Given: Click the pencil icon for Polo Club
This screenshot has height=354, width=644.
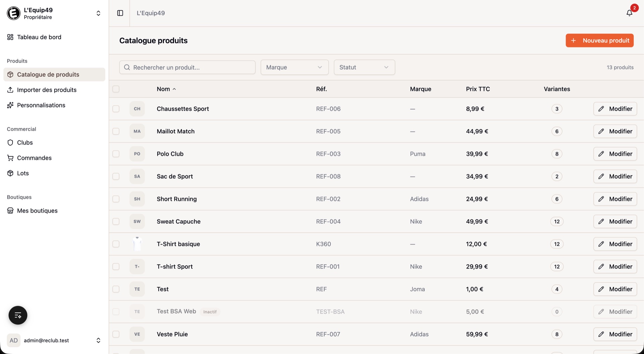Looking at the screenshot, I should [x=601, y=154].
